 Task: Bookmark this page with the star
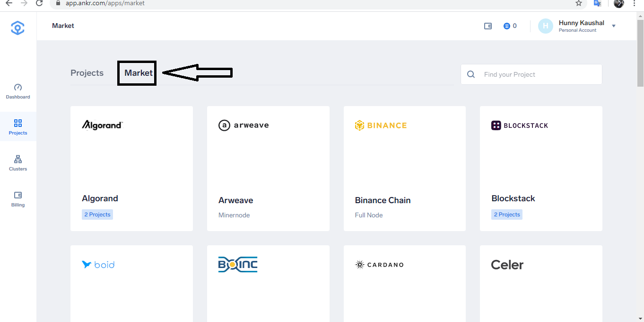579,3
